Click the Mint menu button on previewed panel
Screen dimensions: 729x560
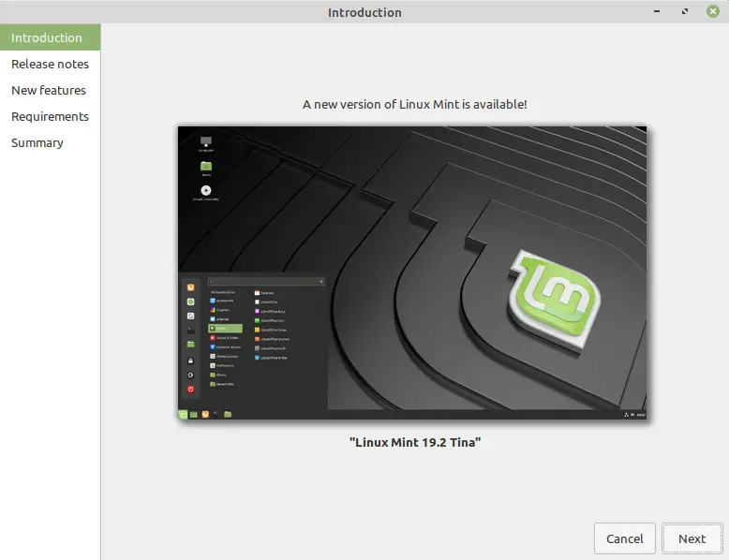(x=183, y=414)
